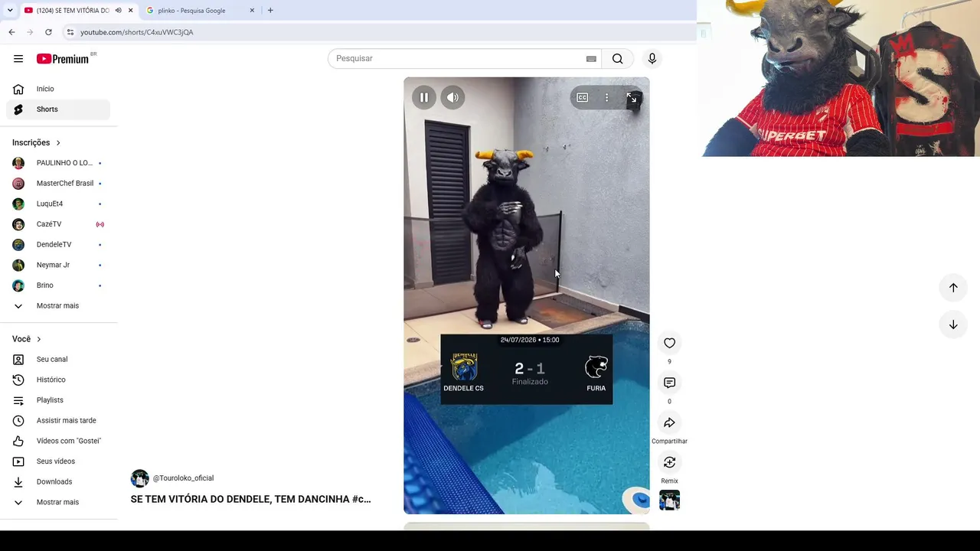Click the Touroloko channel avatar
Viewport: 980px width, 551px height.
tap(140, 478)
